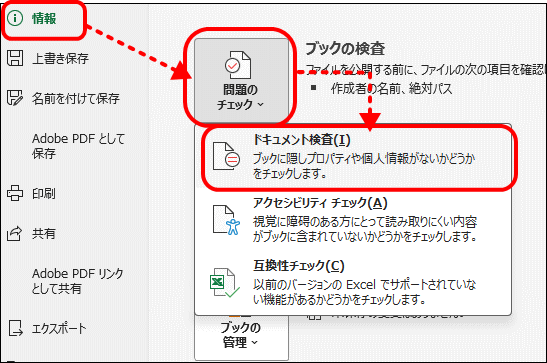The width and height of the screenshot is (547, 363).
Task: Click the 情報 circled-i icon
Action: [x=15, y=18]
